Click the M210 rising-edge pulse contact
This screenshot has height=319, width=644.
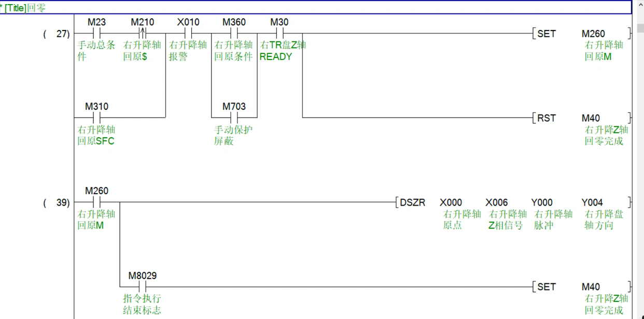coord(142,34)
